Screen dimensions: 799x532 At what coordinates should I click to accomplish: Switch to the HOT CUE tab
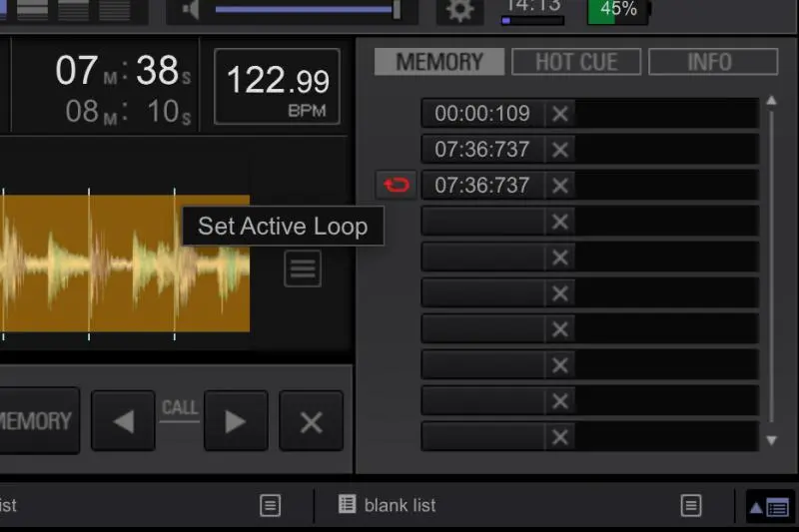576,62
